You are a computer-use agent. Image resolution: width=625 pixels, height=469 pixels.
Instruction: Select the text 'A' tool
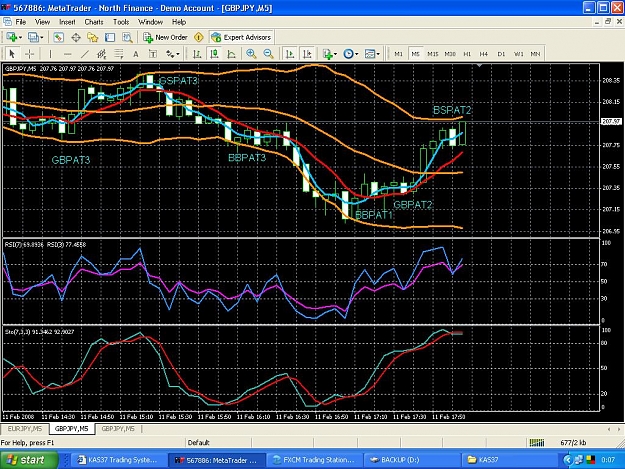tap(136, 54)
